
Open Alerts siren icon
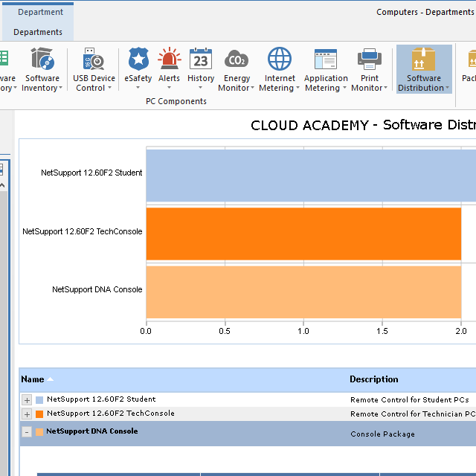tap(169, 59)
